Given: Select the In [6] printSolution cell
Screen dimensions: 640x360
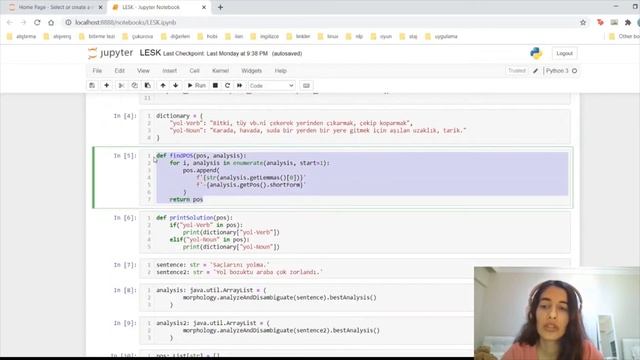Looking at the screenshot, I should pyautogui.click(x=355, y=232).
